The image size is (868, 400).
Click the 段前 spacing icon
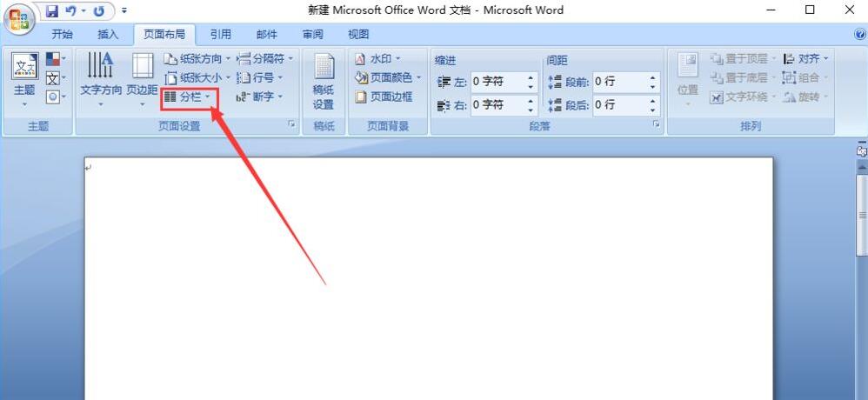tap(555, 82)
